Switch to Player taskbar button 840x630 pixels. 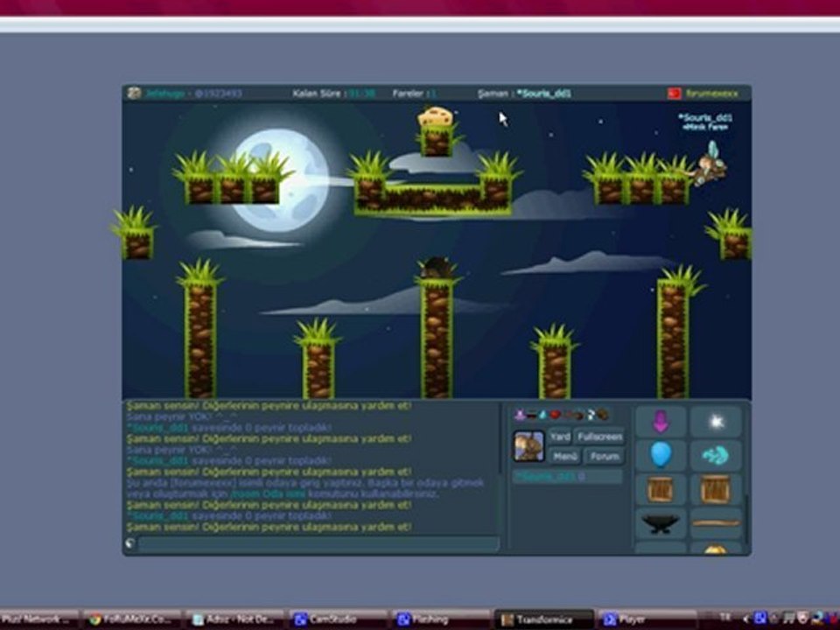(x=647, y=619)
